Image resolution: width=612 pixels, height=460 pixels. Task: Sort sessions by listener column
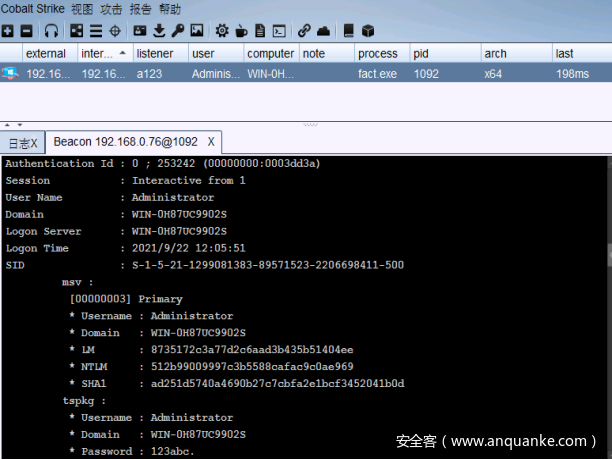pos(160,53)
